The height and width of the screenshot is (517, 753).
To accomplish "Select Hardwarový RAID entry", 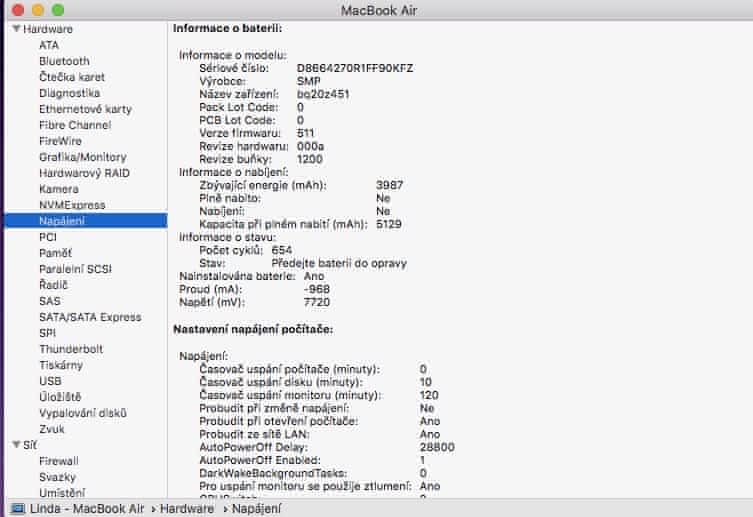I will tap(85, 173).
